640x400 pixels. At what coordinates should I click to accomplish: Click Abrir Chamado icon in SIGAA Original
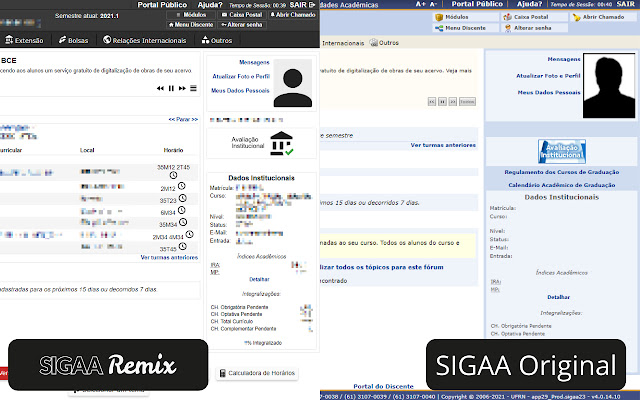tap(576, 17)
